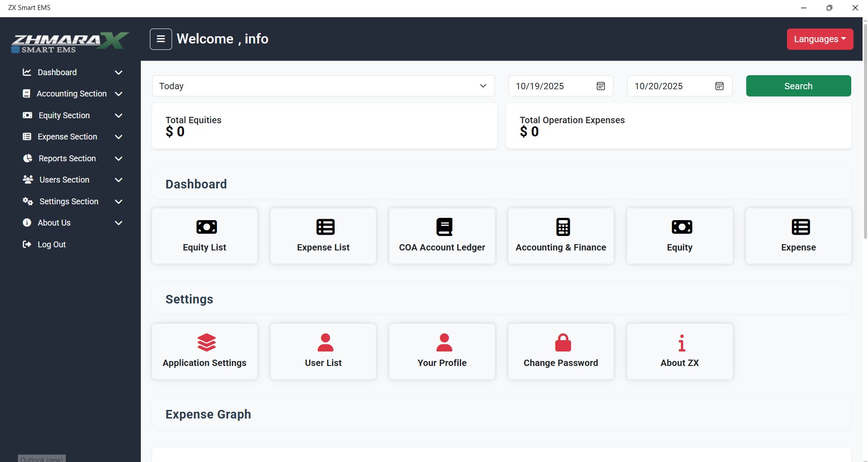
Task: Open Users Section menu label
Action: (64, 180)
